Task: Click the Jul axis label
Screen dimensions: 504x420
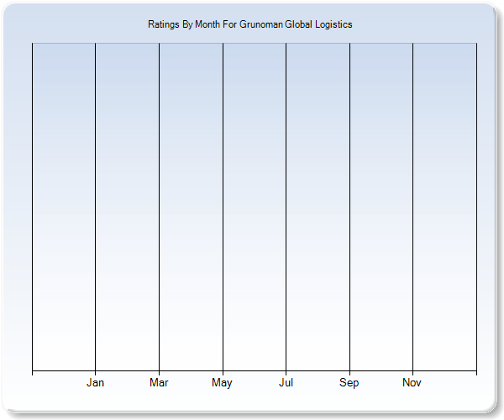Action: click(286, 383)
